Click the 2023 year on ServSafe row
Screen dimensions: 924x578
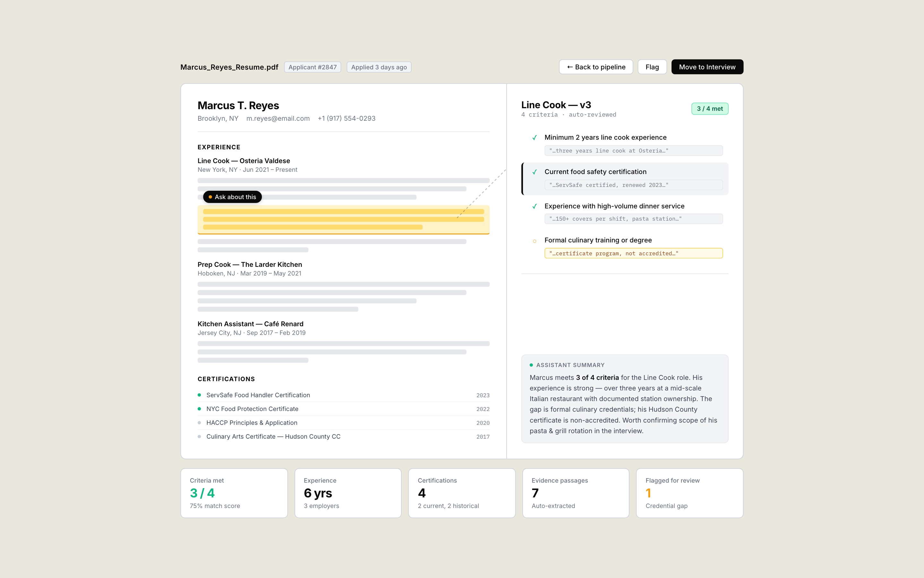(483, 395)
